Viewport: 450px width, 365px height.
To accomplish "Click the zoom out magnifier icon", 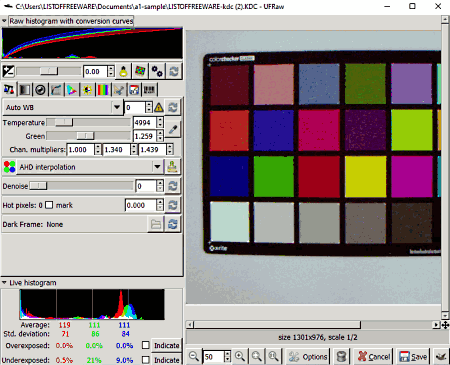I will 194,356.
